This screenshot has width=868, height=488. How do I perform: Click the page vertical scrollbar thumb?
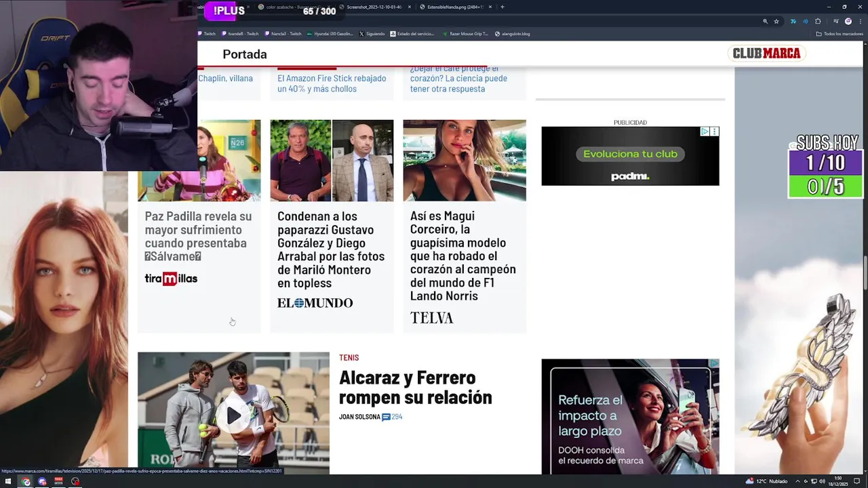click(x=865, y=274)
